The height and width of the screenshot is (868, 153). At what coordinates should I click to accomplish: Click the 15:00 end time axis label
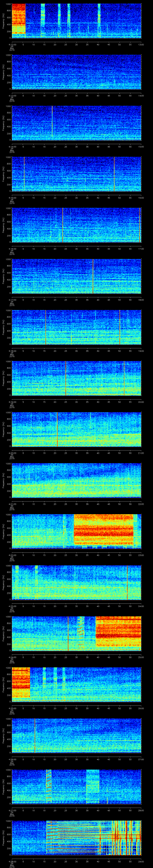point(141,147)
